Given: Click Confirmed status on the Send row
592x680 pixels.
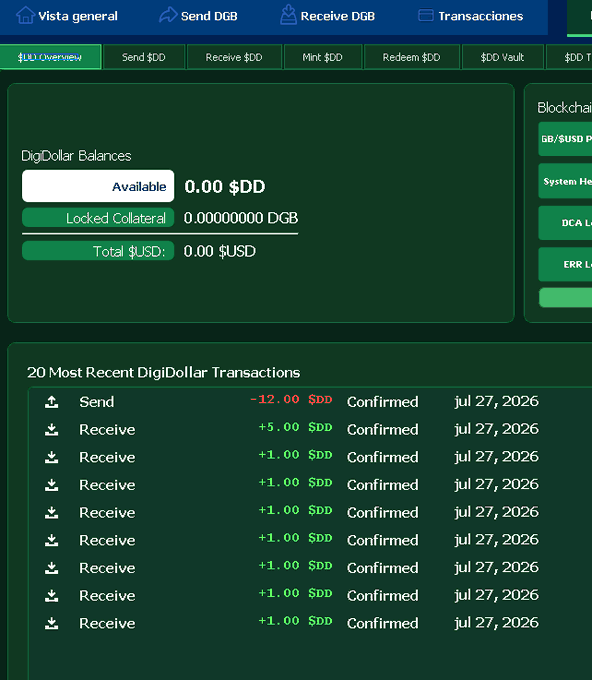Looking at the screenshot, I should (x=383, y=402).
